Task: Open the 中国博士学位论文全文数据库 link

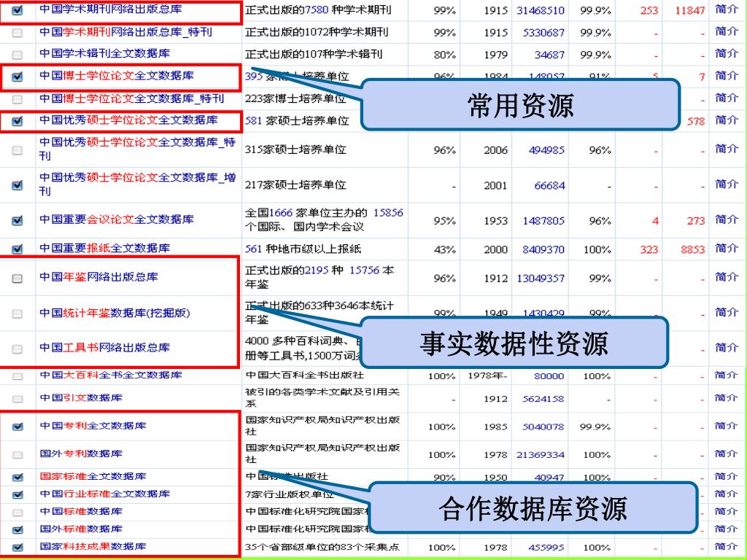Action: [x=117, y=75]
